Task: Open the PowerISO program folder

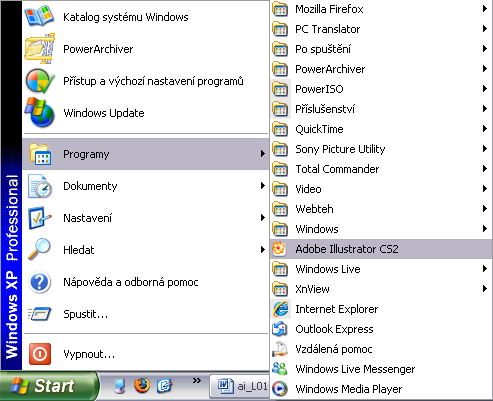Action: 381,89
